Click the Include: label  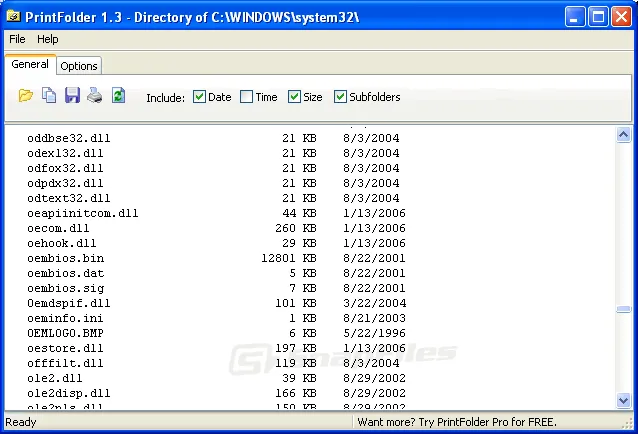[x=165, y=98]
